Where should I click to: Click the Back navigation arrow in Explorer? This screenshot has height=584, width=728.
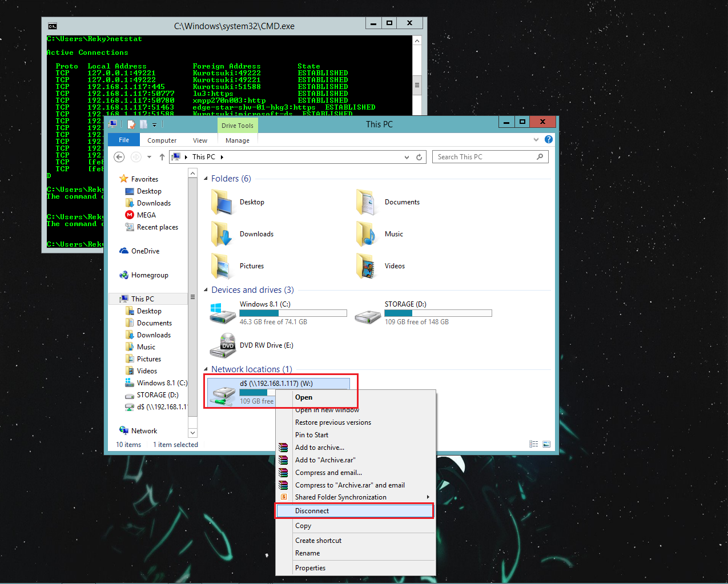[119, 157]
